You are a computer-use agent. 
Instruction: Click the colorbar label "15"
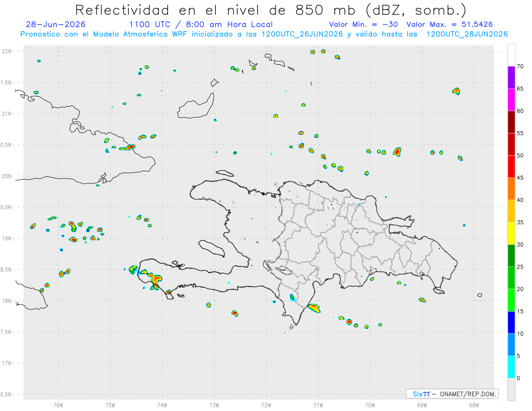coord(520,311)
